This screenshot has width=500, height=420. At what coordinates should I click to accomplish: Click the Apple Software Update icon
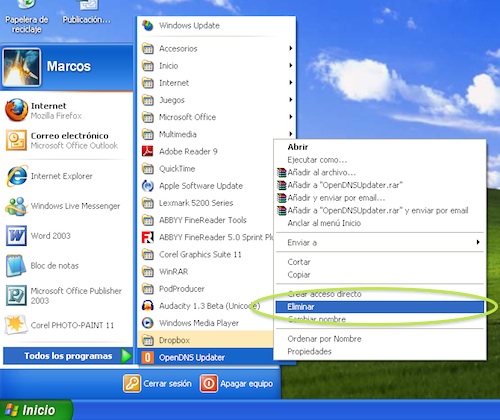point(148,186)
